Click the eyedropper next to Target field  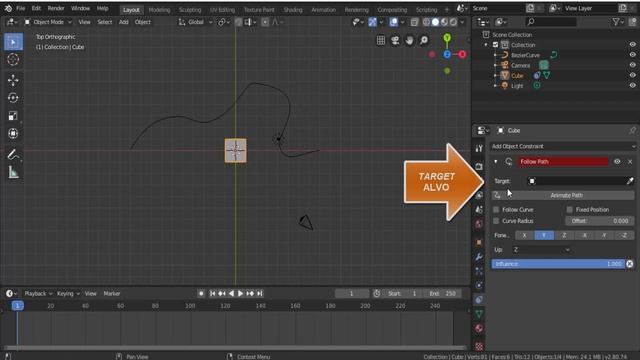[630, 181]
